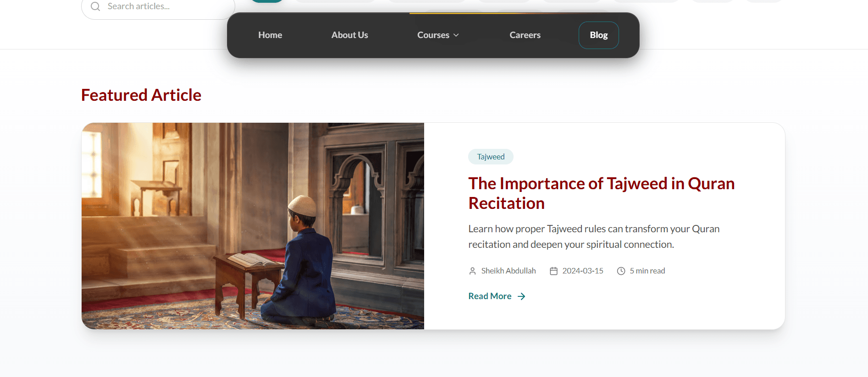This screenshot has width=868, height=377.
Task: Follow the Read More link
Action: pos(490,296)
